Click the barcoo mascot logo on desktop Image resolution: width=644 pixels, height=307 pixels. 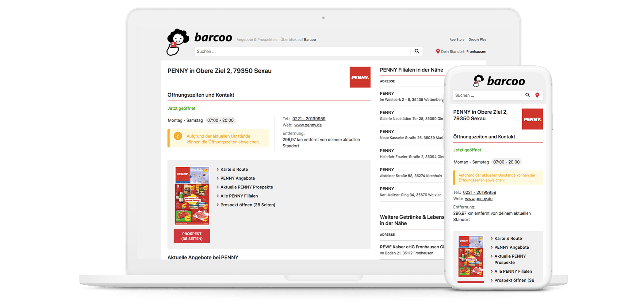pyautogui.click(x=177, y=42)
